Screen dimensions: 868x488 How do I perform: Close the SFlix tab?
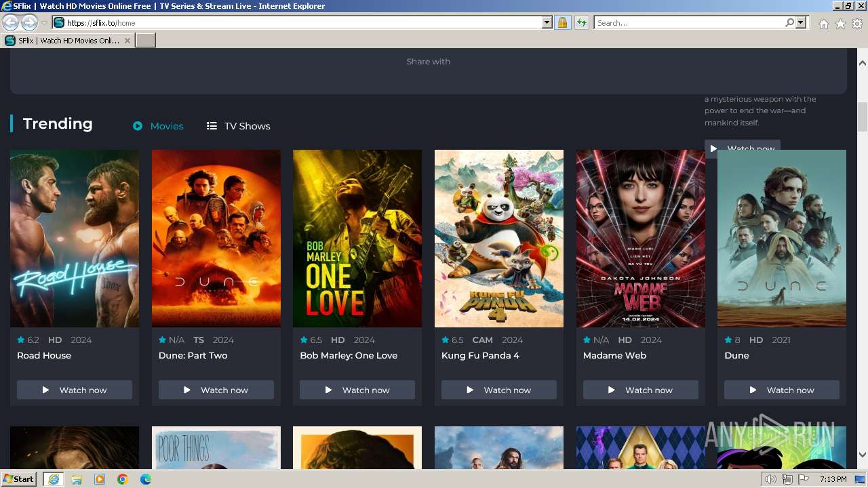(x=127, y=41)
